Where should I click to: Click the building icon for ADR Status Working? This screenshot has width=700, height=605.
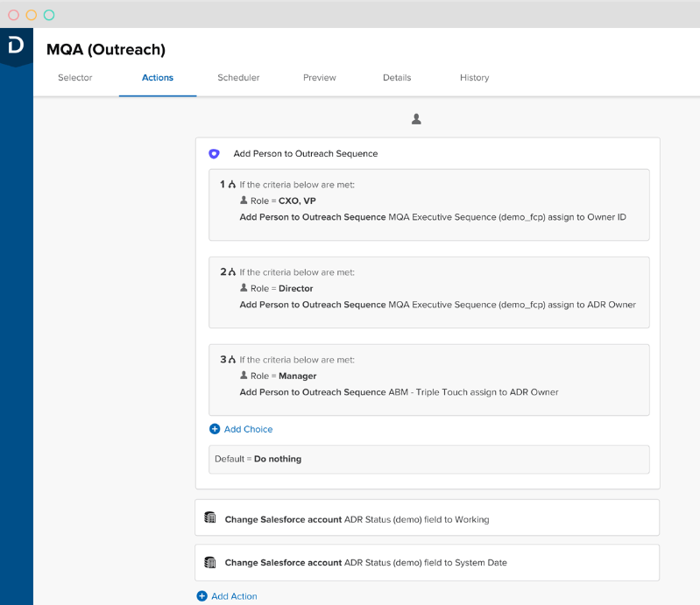click(x=209, y=517)
